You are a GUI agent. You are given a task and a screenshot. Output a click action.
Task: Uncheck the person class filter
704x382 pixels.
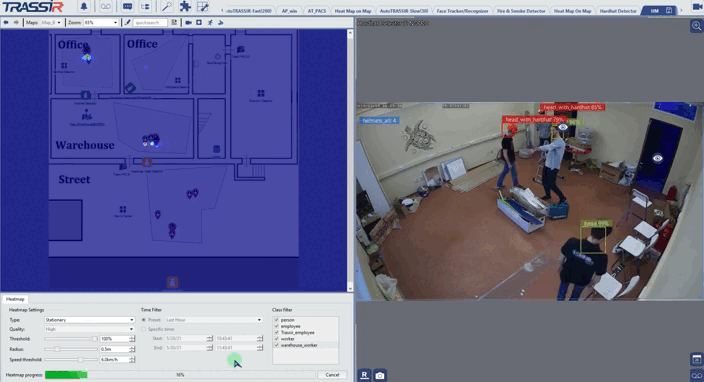(277, 320)
